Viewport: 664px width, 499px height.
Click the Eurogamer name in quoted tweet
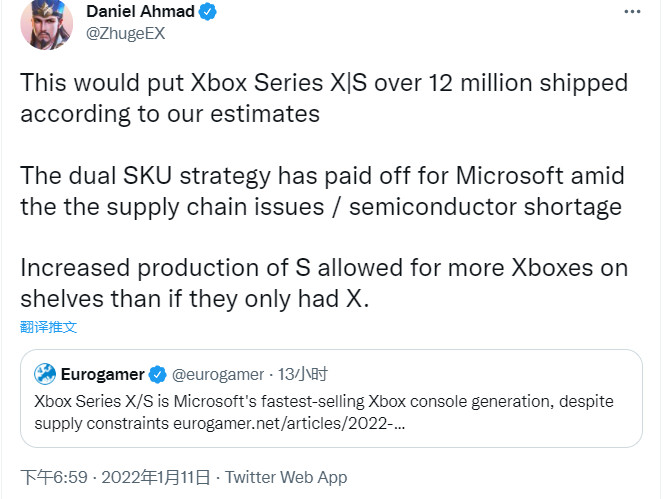point(102,375)
